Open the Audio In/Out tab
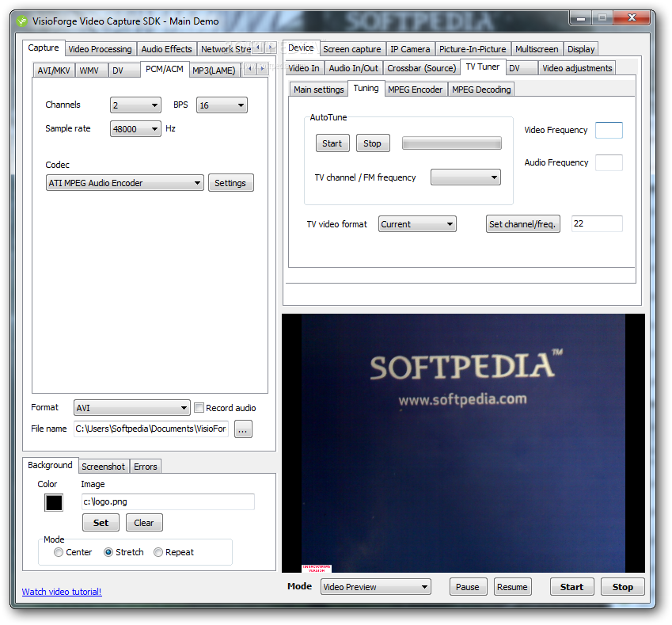 tap(354, 68)
